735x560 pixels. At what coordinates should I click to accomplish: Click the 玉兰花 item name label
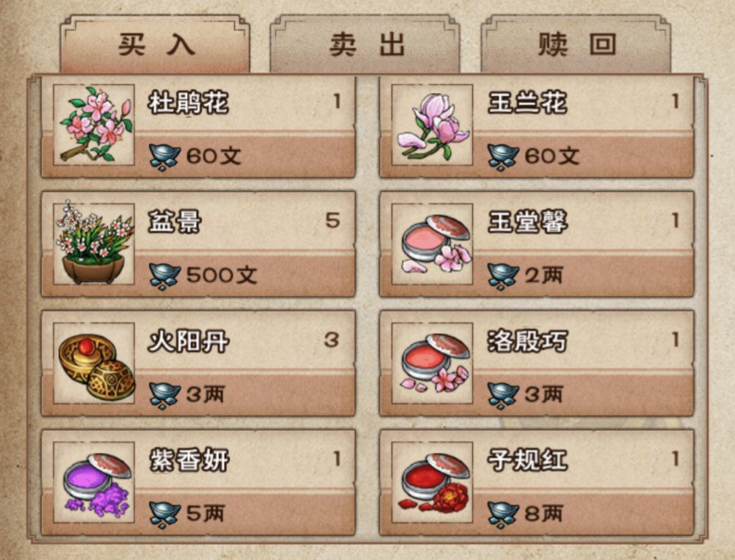(527, 103)
